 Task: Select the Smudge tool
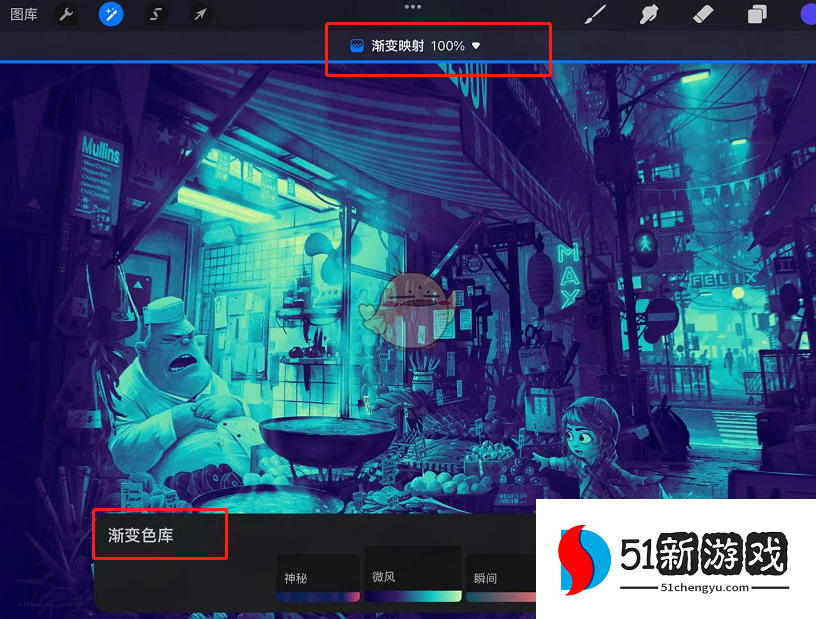(x=648, y=14)
